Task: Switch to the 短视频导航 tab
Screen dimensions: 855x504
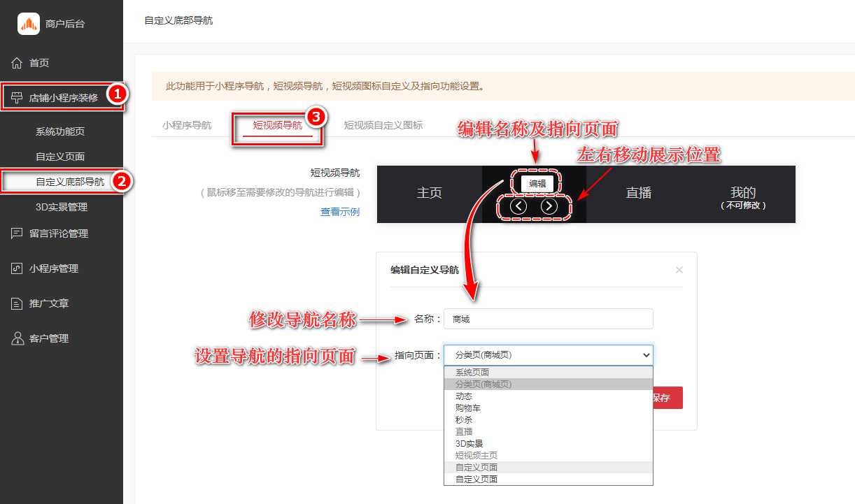Action: pyautogui.click(x=278, y=126)
